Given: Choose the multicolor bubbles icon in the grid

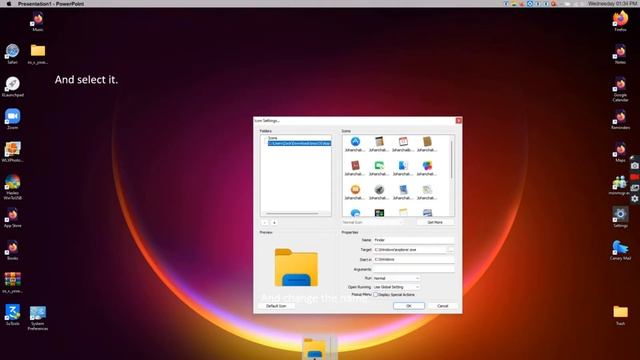Looking at the screenshot, I should 427,166.
